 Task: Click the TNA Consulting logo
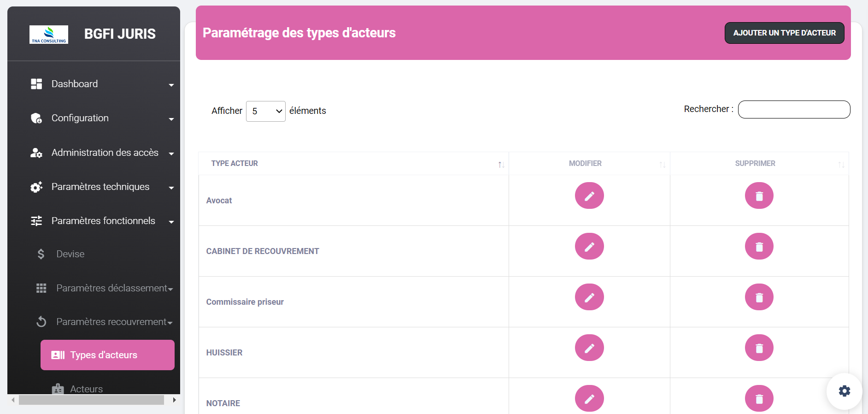tap(49, 35)
